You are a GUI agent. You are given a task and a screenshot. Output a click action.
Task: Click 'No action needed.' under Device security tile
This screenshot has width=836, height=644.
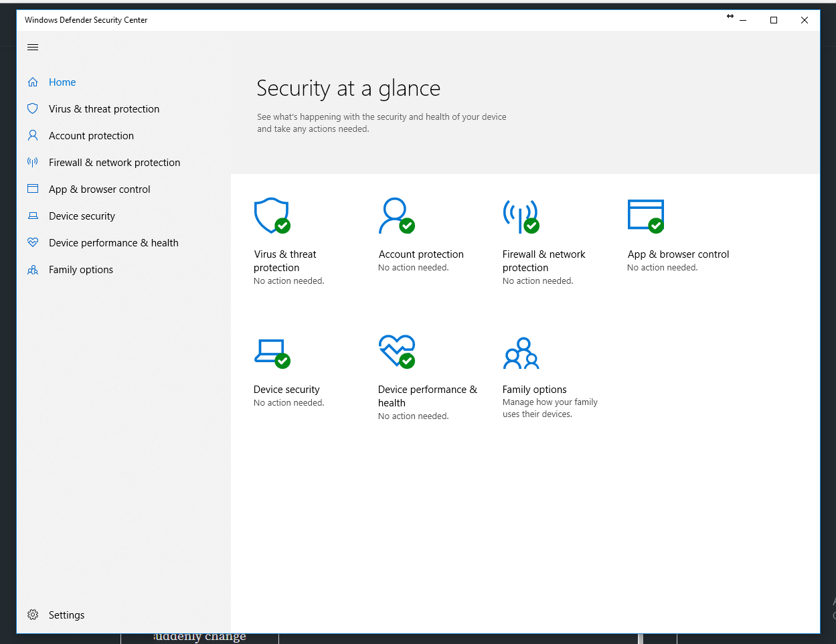point(289,403)
